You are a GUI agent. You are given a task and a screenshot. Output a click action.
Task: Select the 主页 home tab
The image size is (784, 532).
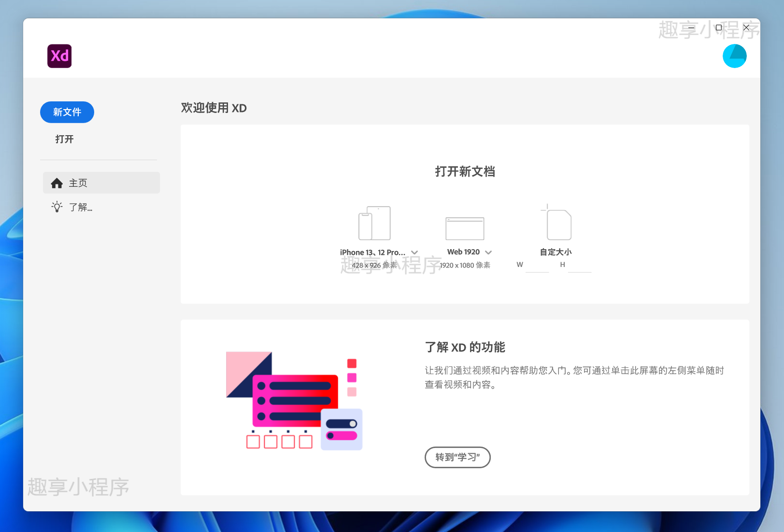click(x=101, y=183)
